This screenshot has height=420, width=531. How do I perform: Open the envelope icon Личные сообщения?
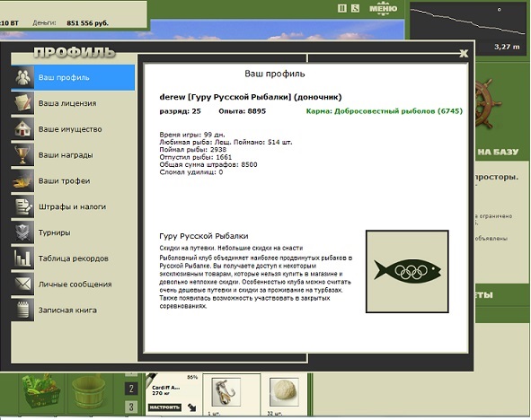(22, 284)
